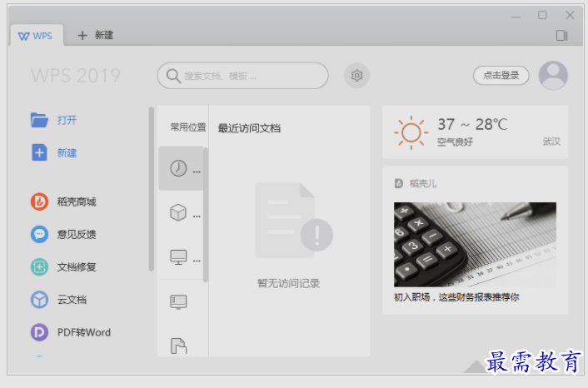
Task: Open 云文档 cube icon in the sidebar
Action: pos(39,300)
